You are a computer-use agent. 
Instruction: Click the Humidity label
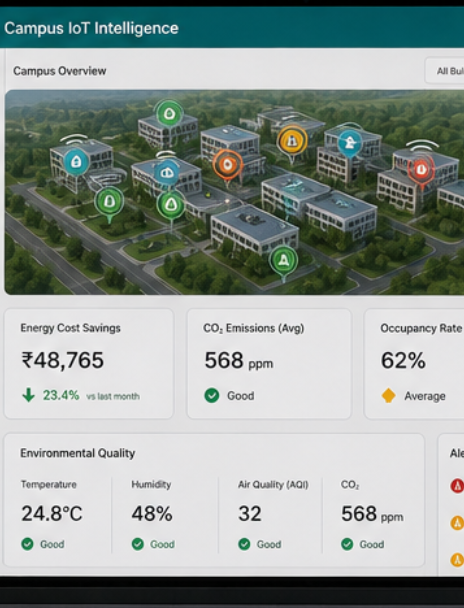coord(151,484)
